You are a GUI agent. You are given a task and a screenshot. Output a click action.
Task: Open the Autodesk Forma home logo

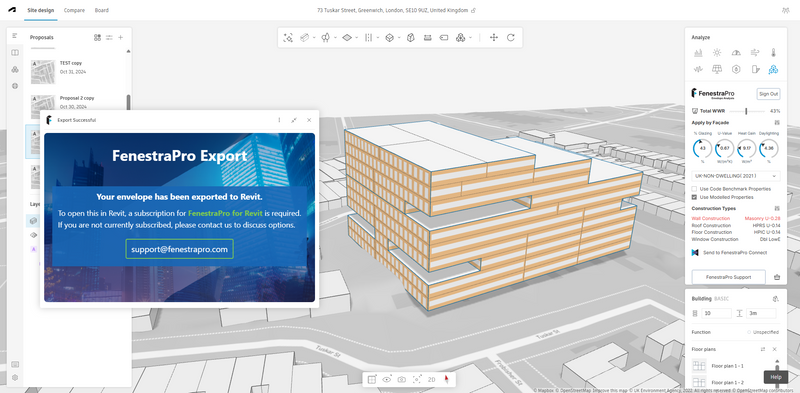pos(12,10)
